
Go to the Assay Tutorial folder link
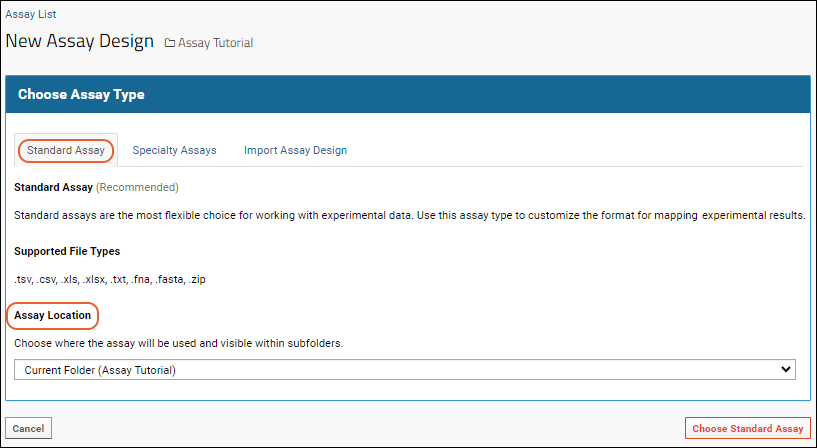[215, 43]
